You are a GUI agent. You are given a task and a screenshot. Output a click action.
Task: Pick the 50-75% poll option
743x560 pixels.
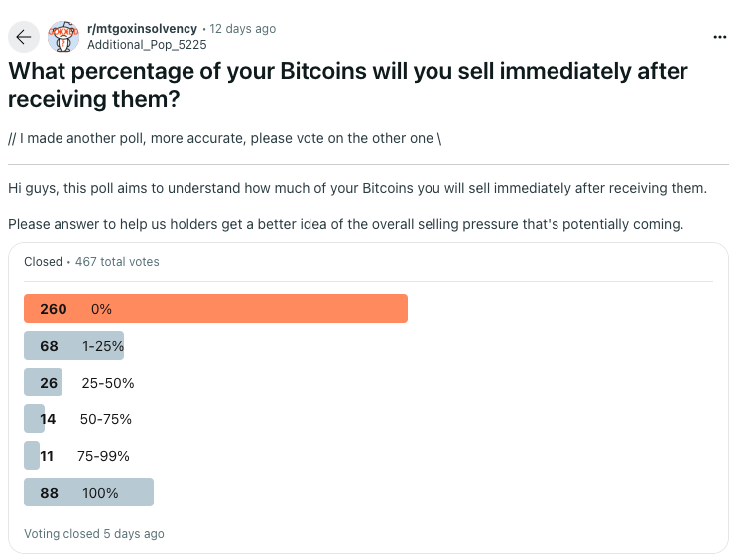[x=105, y=419]
